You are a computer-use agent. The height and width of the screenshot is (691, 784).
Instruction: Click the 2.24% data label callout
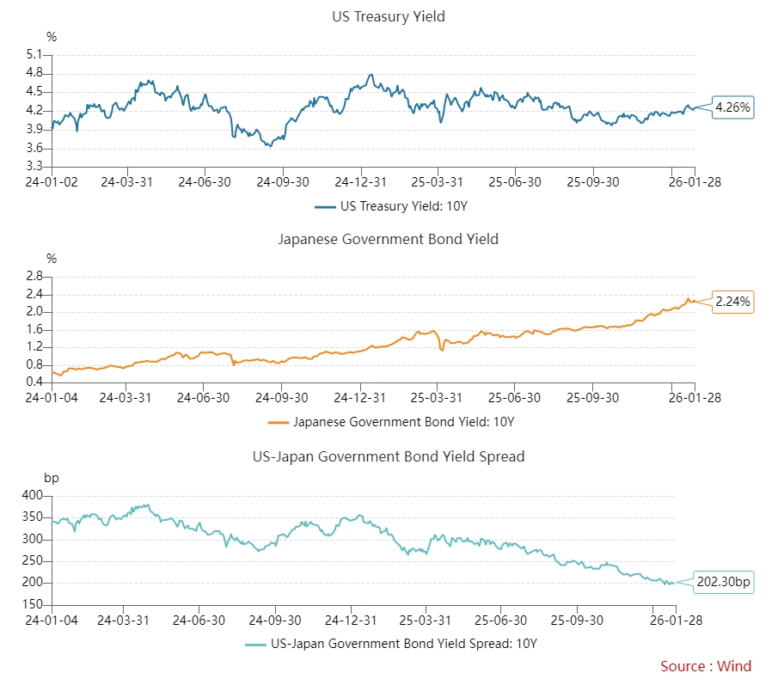coord(732,302)
